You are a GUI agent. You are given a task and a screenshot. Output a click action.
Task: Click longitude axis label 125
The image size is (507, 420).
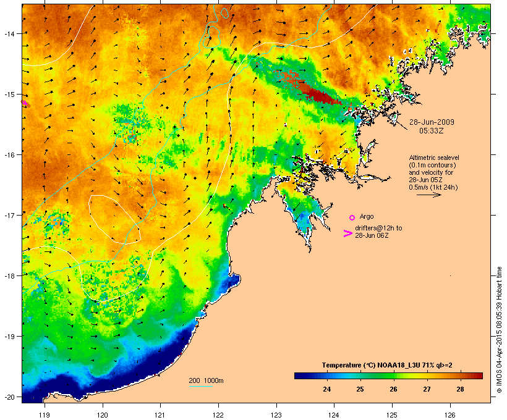point(392,415)
